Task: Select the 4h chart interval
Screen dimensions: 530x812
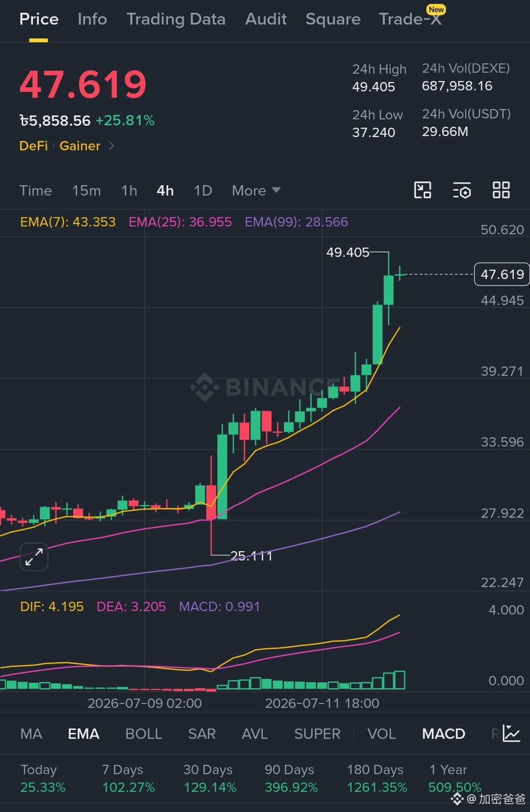Action: 165,191
